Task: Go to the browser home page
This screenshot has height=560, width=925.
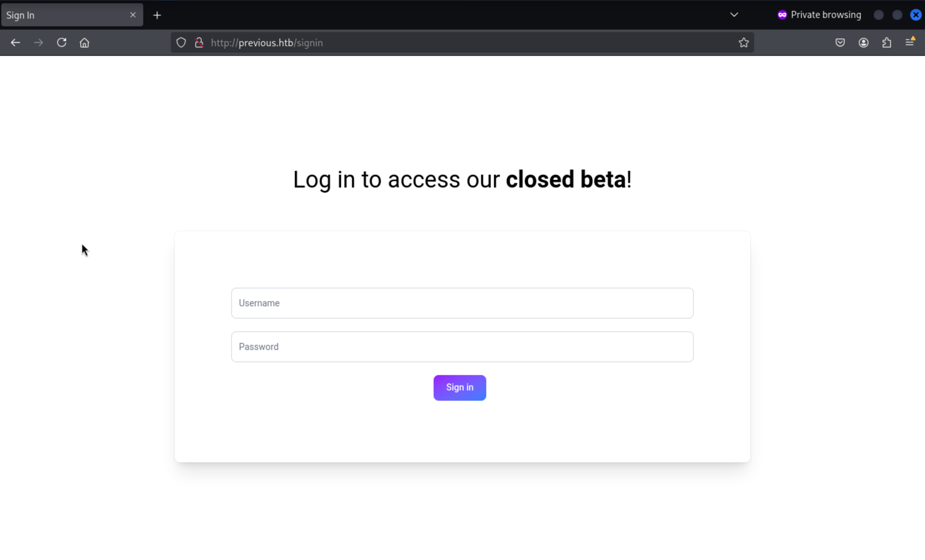Action: pyautogui.click(x=84, y=43)
